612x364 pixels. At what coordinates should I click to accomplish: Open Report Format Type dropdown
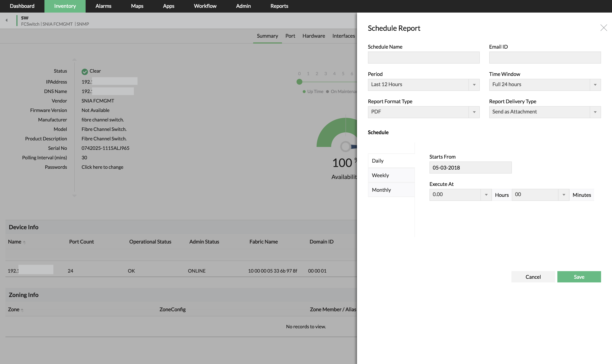point(423,112)
